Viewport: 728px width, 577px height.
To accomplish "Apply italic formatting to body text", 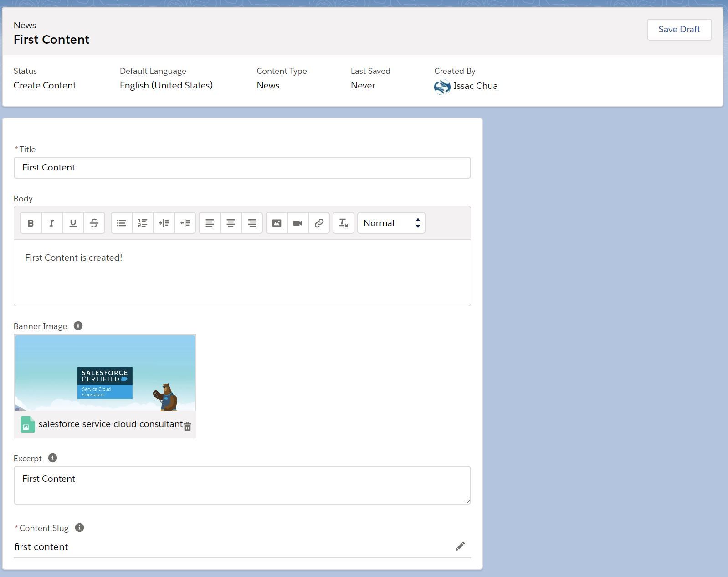I will tap(51, 223).
